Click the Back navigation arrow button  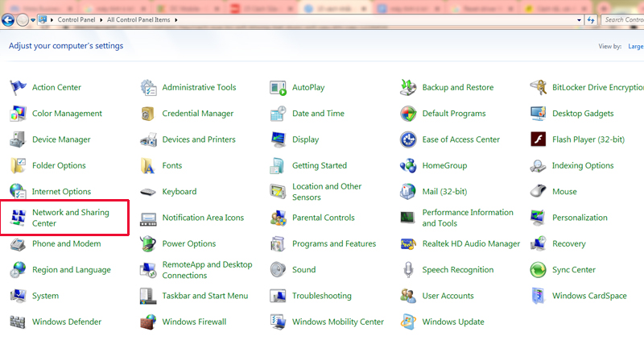[x=8, y=19]
